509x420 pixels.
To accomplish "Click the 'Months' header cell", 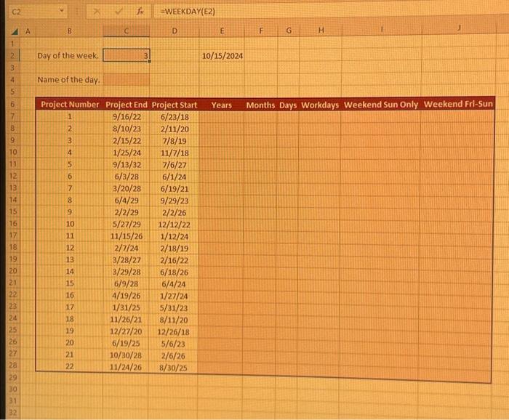I will coord(260,105).
